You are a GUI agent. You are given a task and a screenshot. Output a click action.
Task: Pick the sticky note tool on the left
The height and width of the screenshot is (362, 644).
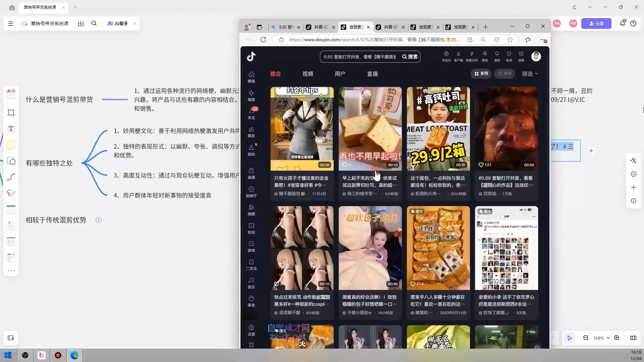click(x=11, y=145)
